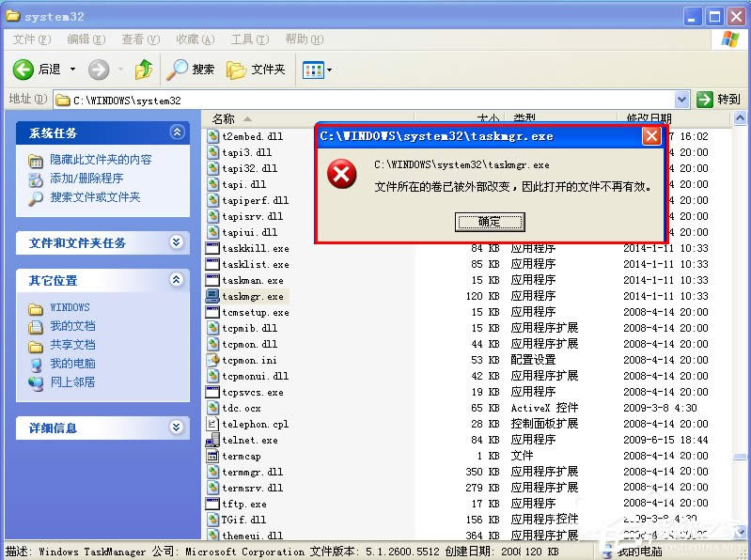Select the telephon.cpl file icon

click(212, 424)
